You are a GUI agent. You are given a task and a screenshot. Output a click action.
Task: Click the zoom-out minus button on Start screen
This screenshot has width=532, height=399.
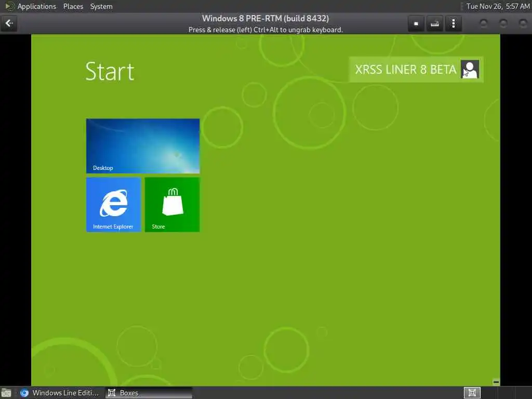click(496, 382)
